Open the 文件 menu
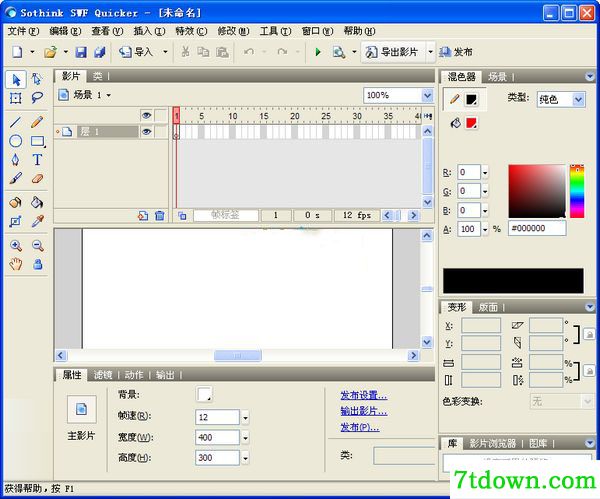This screenshot has width=600, height=499. coord(23,31)
